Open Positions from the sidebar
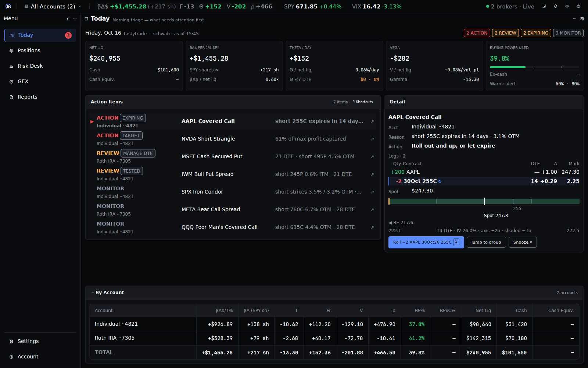 click(40, 51)
